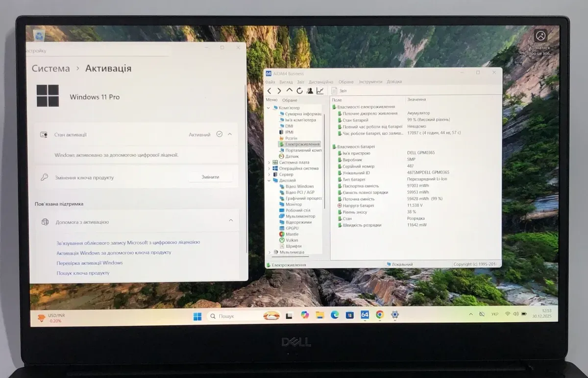Collapse Допомога з активацією section
Image resolution: width=588 pixels, height=378 pixels.
click(x=231, y=221)
